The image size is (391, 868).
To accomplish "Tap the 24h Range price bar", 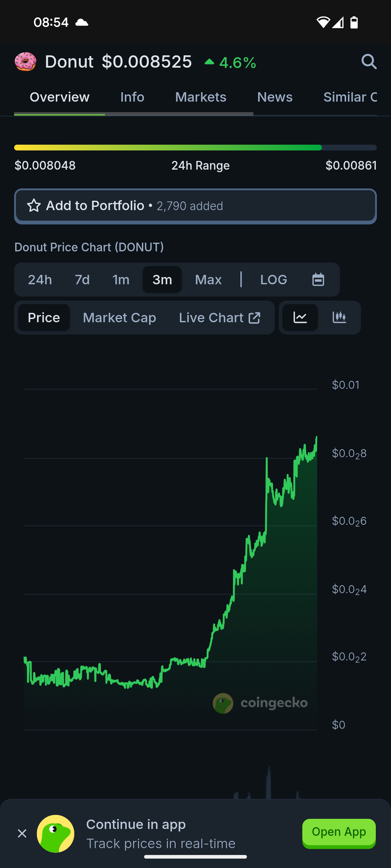I will click(195, 148).
